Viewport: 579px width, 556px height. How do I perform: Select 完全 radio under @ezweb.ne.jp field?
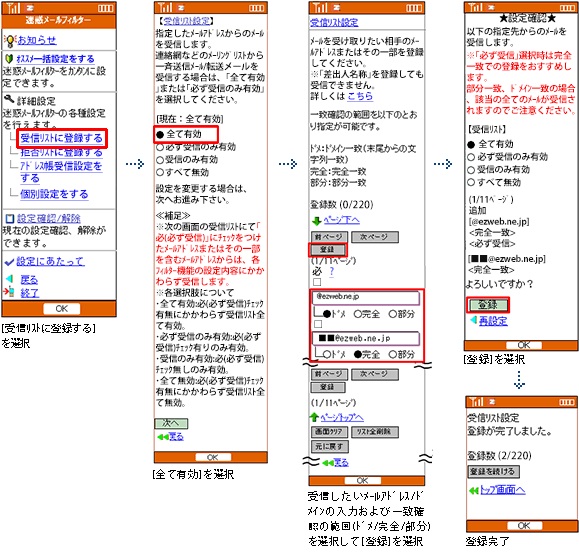pyautogui.click(x=357, y=314)
